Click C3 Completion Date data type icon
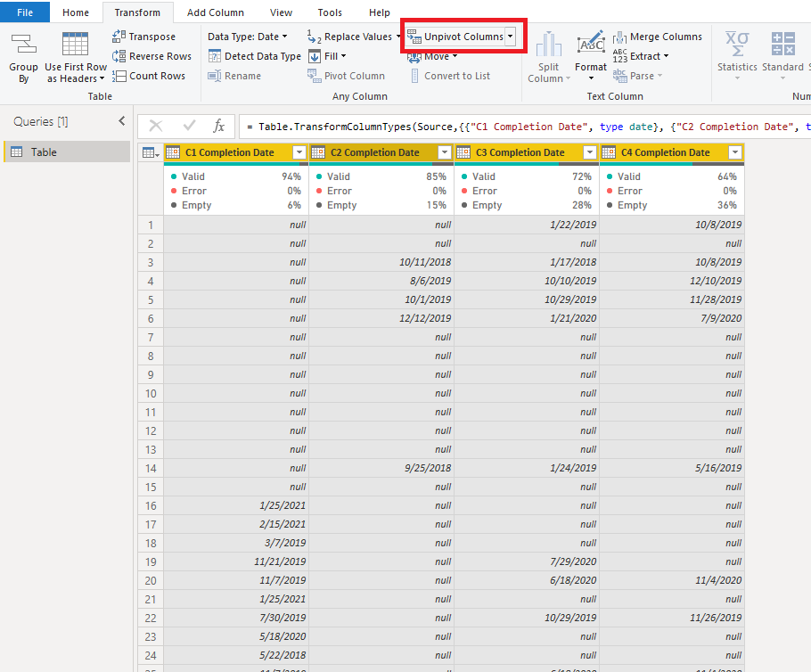The height and width of the screenshot is (672, 811). (463, 152)
